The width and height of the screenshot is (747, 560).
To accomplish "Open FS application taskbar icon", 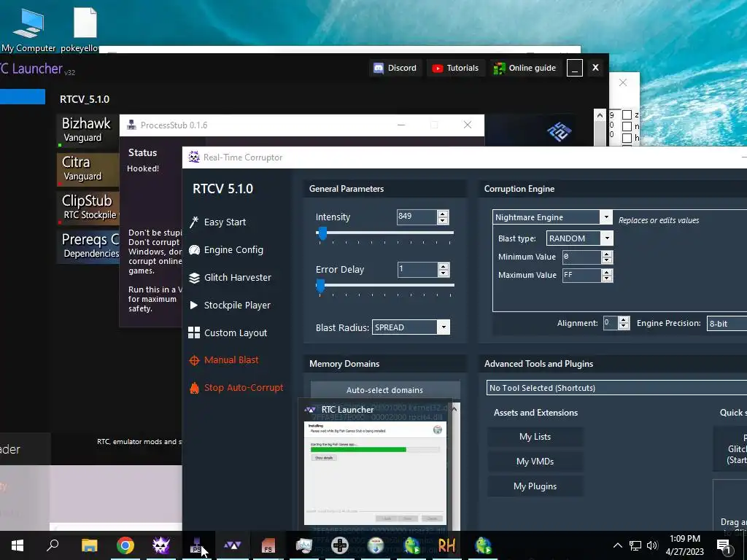I will click(x=268, y=545).
